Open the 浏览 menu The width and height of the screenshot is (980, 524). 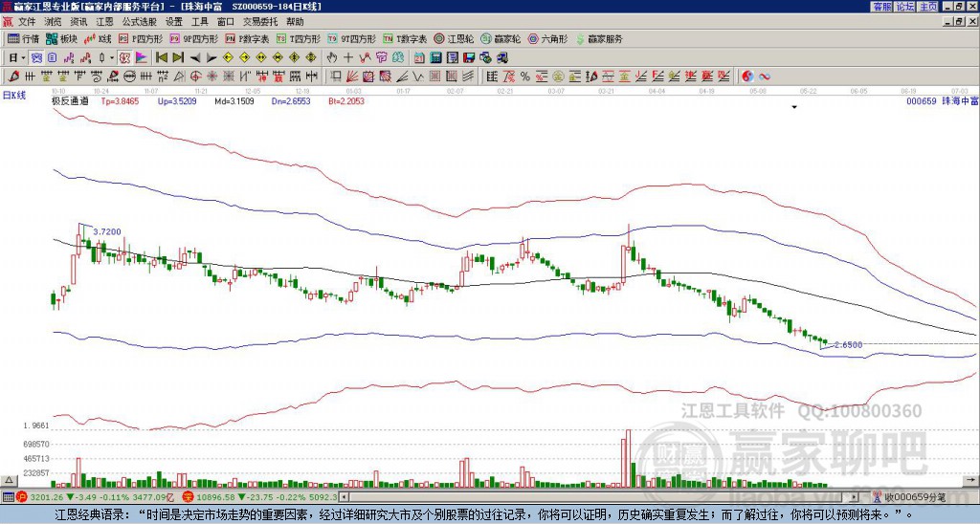pyautogui.click(x=54, y=22)
